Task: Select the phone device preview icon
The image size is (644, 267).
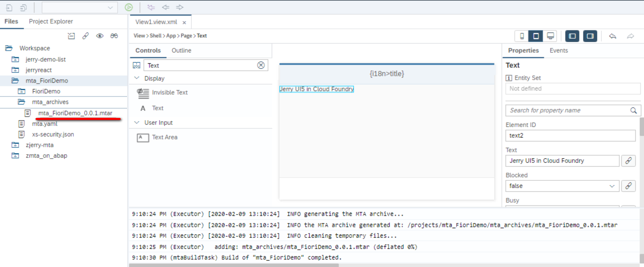Action: coord(522,36)
